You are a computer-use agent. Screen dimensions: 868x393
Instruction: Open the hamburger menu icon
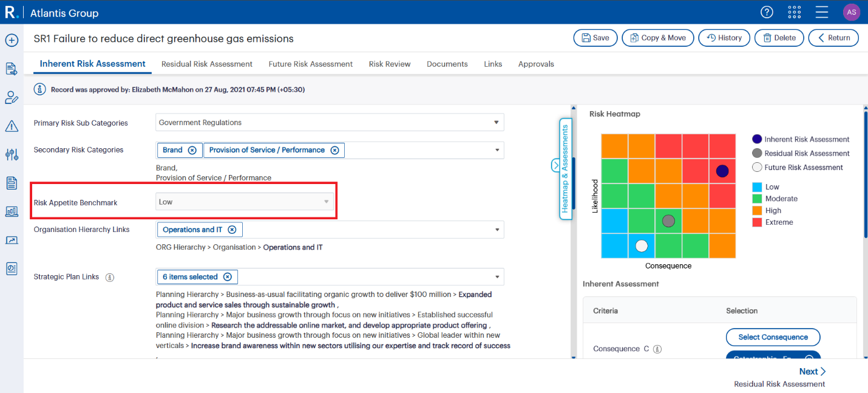(x=822, y=12)
